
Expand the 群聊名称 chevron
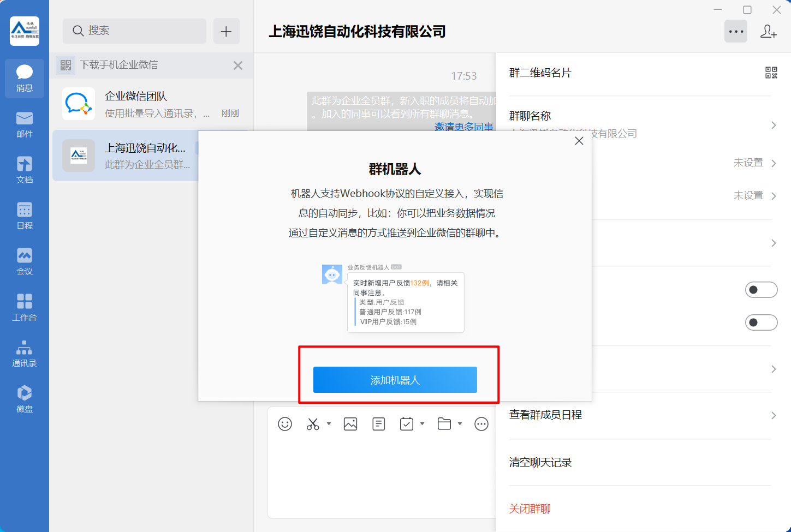[774, 125]
